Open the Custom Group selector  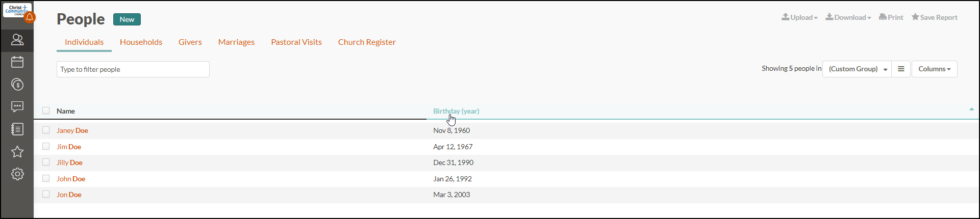coord(857,69)
